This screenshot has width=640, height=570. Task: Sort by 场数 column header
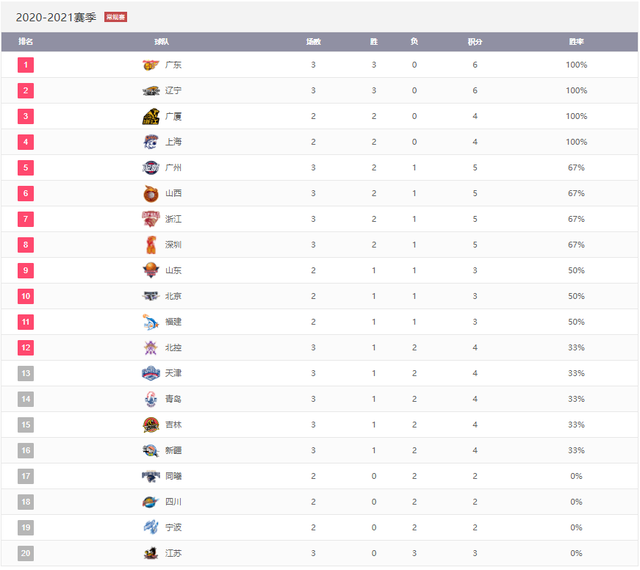pos(313,42)
